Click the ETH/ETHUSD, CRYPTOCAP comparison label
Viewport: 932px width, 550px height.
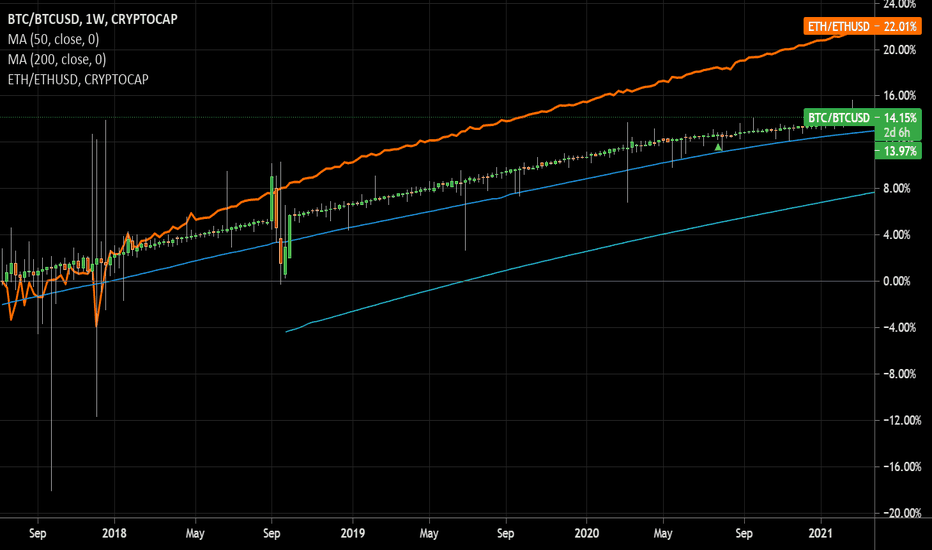(78, 79)
